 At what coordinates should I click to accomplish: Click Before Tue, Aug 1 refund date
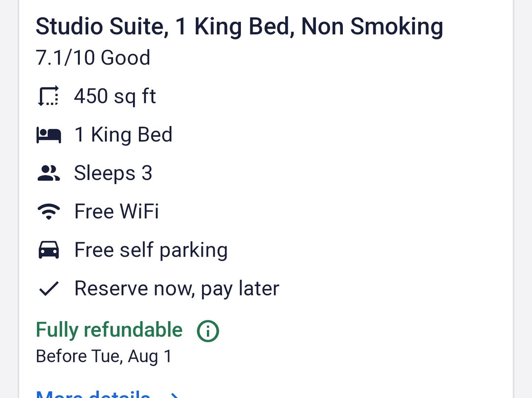point(103,356)
